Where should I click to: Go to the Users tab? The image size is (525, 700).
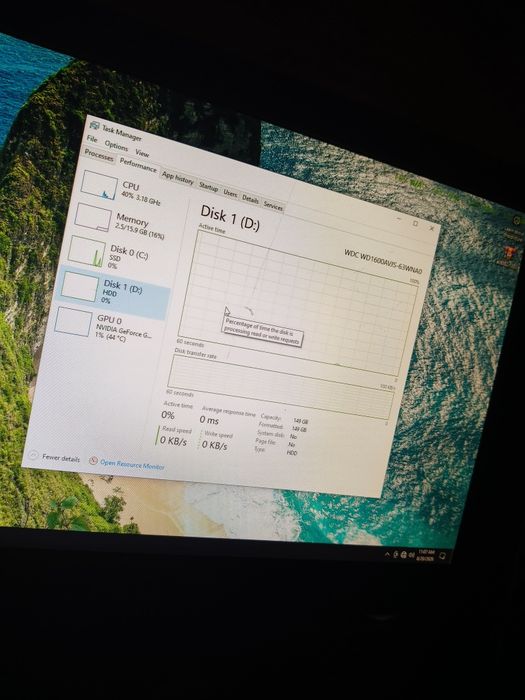(x=230, y=193)
